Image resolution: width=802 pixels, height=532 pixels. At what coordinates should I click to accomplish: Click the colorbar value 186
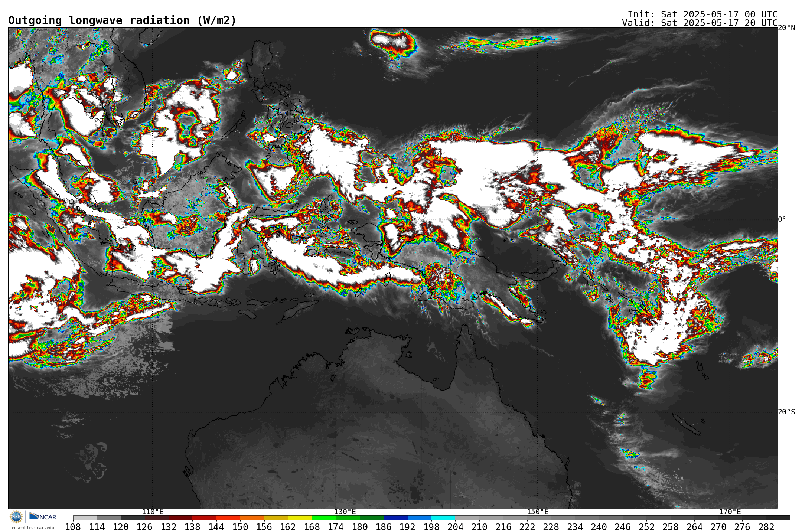tap(384, 527)
